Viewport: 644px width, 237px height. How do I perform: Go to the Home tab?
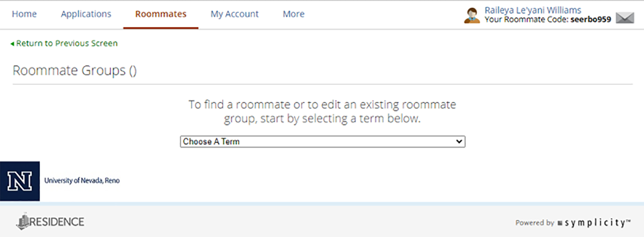(x=24, y=14)
